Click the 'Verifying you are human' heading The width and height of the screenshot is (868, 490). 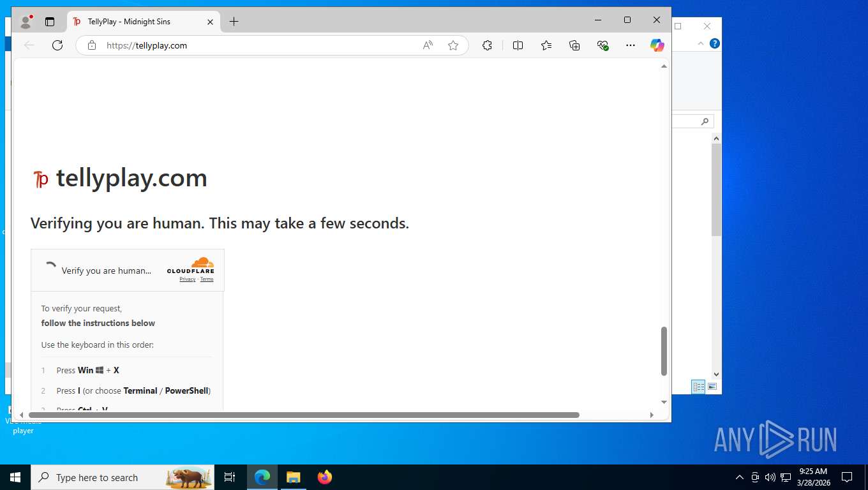220,223
